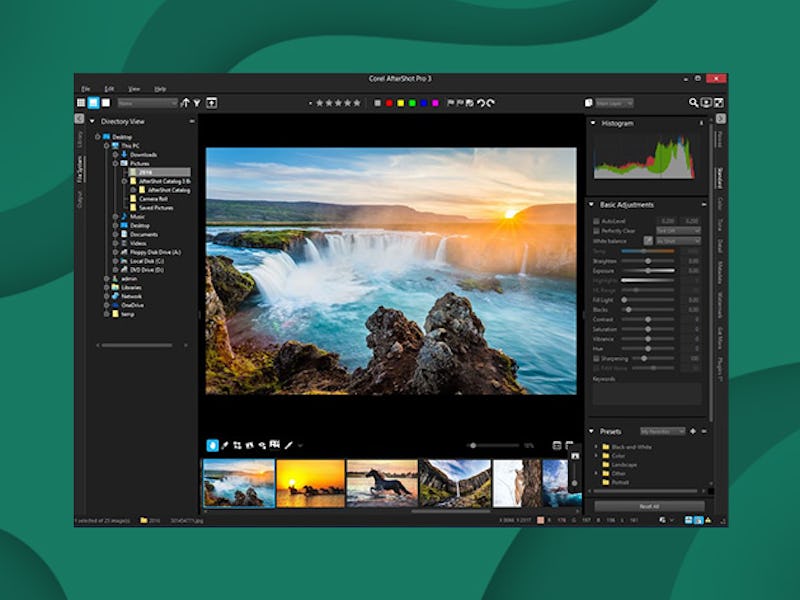Switch to the Color side tab

pyautogui.click(x=719, y=204)
